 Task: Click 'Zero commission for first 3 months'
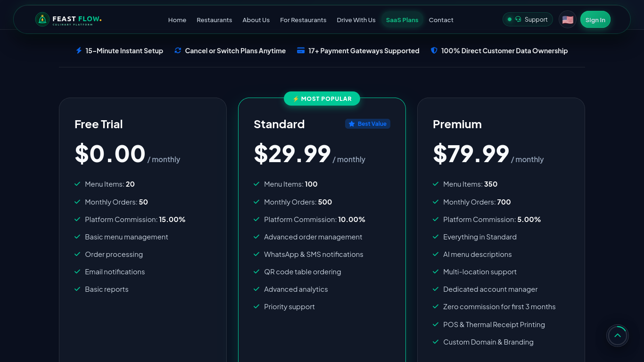(499, 306)
